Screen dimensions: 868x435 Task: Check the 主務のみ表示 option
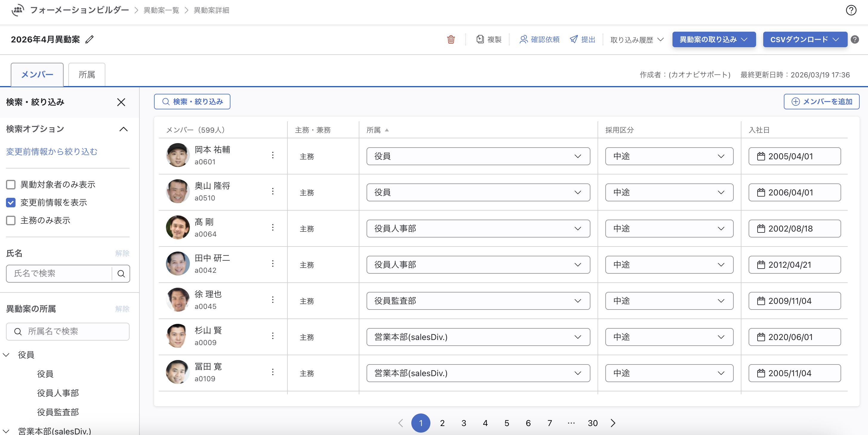11,220
